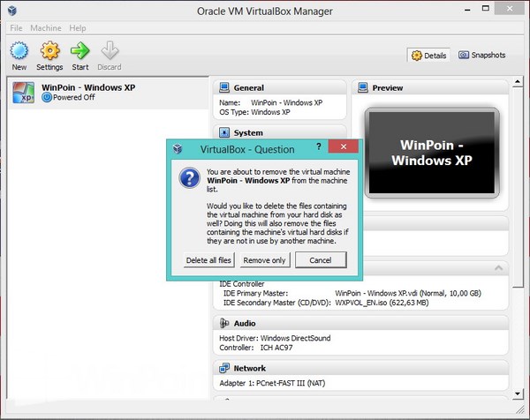Close the VirtualBox Question dialog
Image resolution: width=530 pixels, height=420 pixels.
point(344,146)
